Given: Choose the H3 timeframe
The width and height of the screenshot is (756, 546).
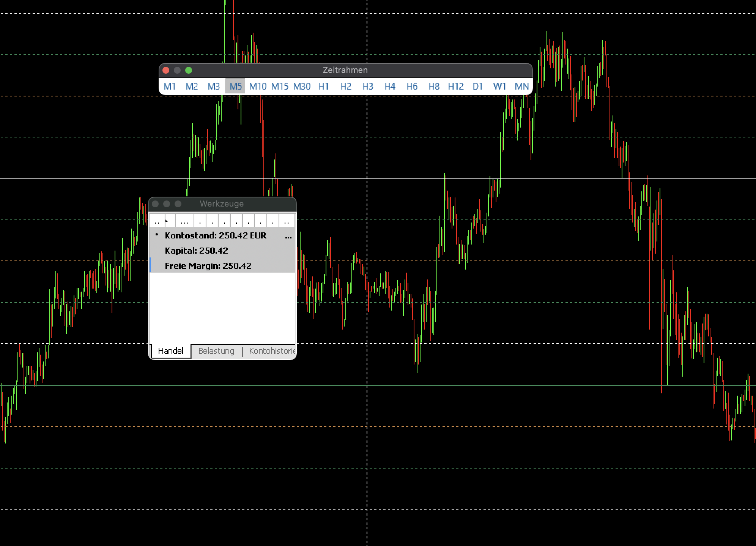Looking at the screenshot, I should [368, 86].
